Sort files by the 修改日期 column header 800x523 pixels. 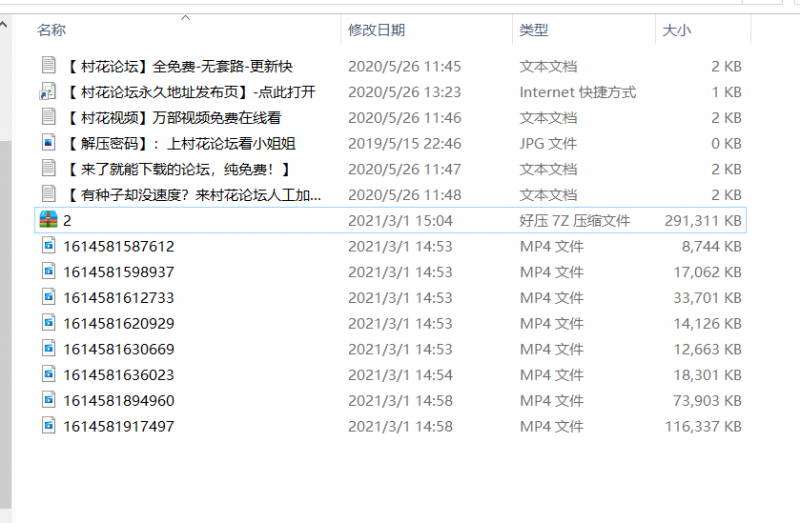click(x=376, y=31)
